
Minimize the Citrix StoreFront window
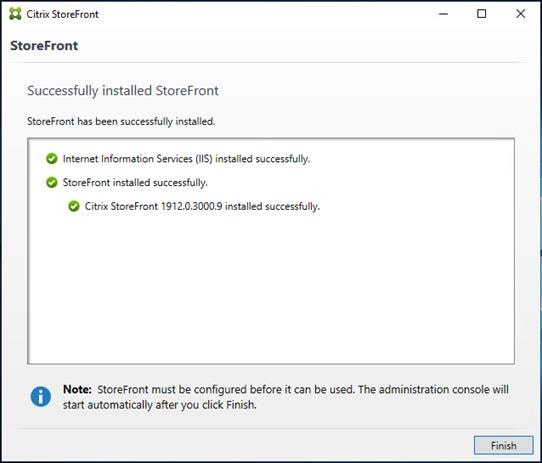pos(443,14)
